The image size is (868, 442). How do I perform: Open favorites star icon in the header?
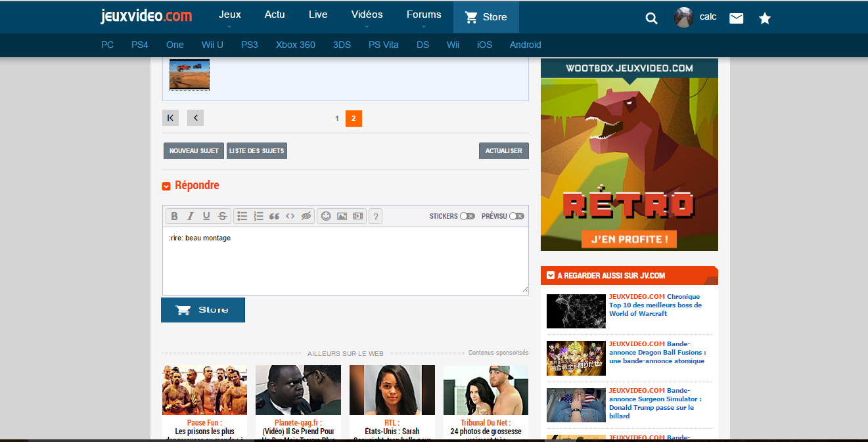[765, 18]
